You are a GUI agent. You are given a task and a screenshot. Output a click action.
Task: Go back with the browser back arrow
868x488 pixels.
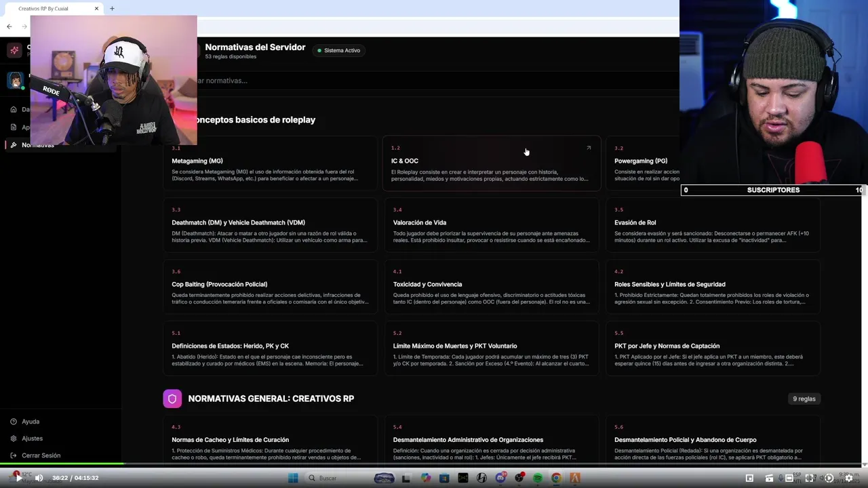9,26
